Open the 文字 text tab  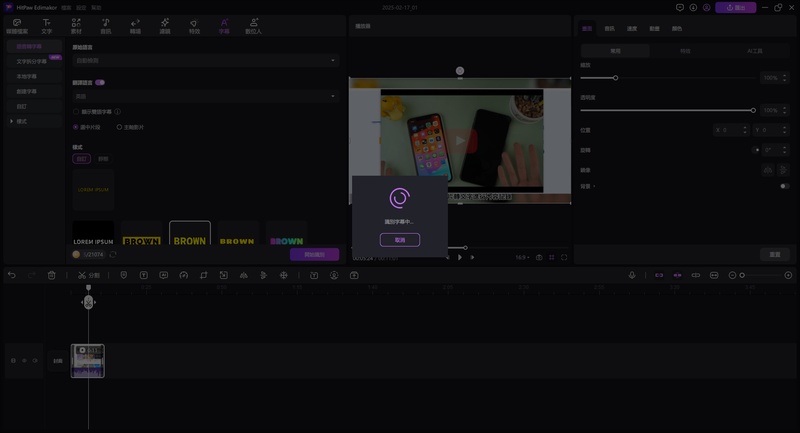(x=46, y=25)
